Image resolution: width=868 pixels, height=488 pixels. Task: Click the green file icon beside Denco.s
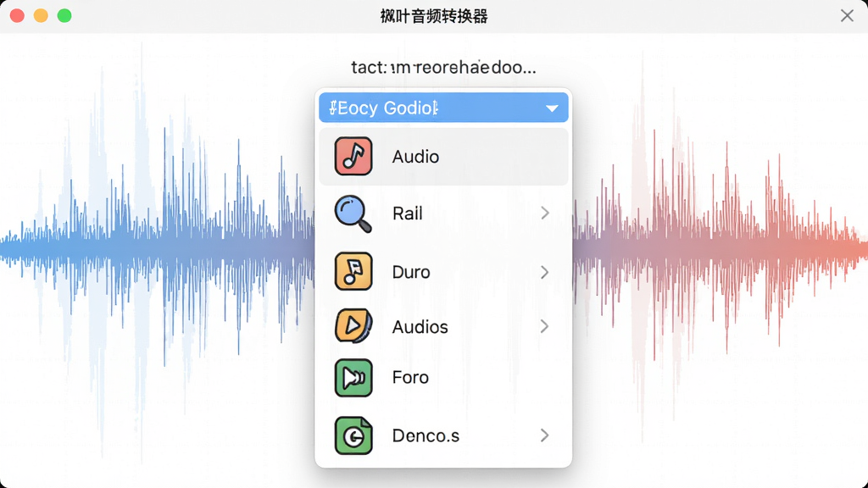coord(353,435)
